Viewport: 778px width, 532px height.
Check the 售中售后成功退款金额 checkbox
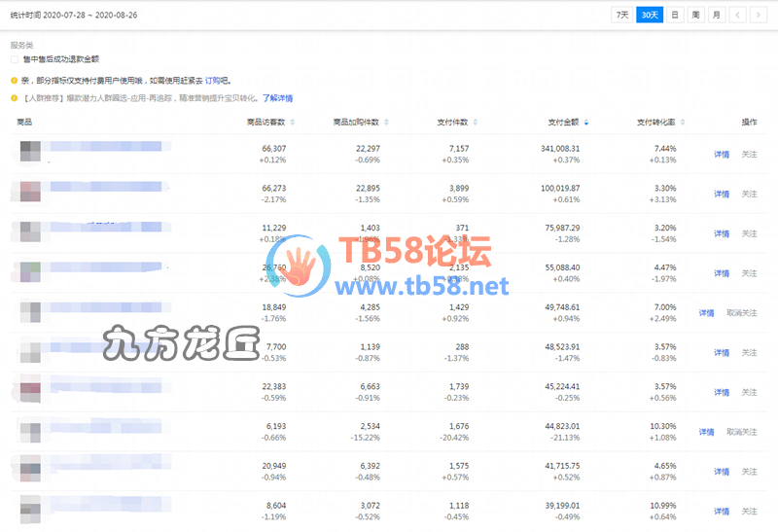(15, 60)
